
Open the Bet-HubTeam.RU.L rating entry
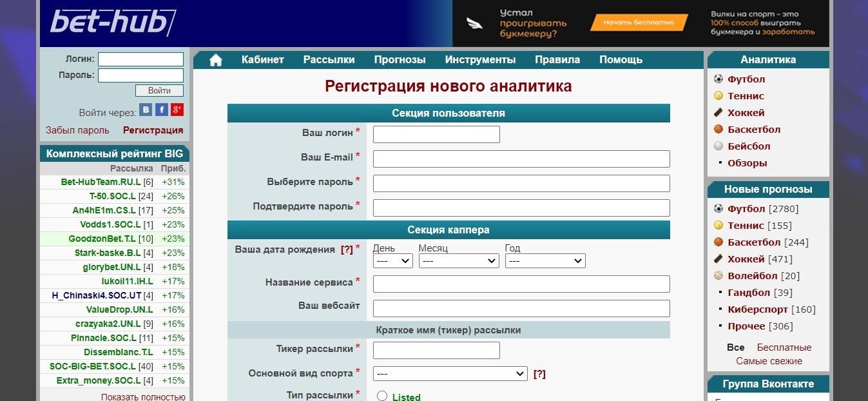[x=101, y=182]
